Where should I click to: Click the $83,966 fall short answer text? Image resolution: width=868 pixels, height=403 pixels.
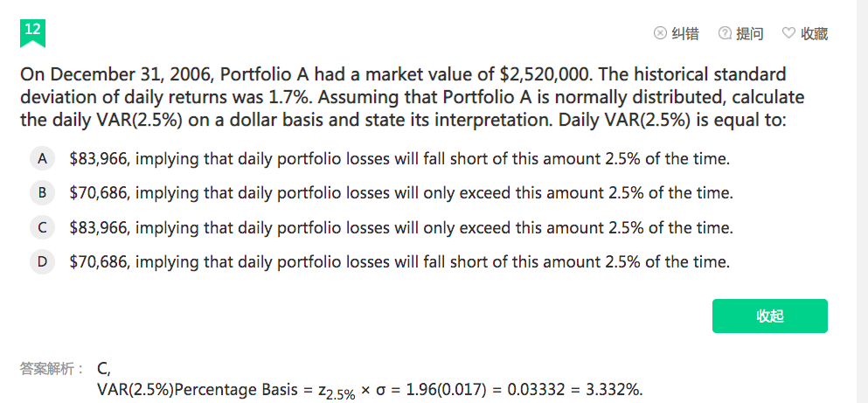pos(399,159)
